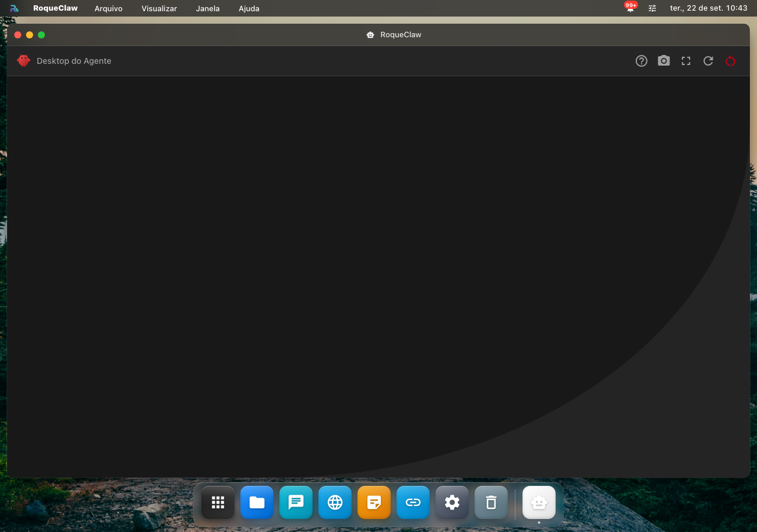Open the notifications bell with 99+ badge
The height and width of the screenshot is (532, 757).
click(x=630, y=8)
